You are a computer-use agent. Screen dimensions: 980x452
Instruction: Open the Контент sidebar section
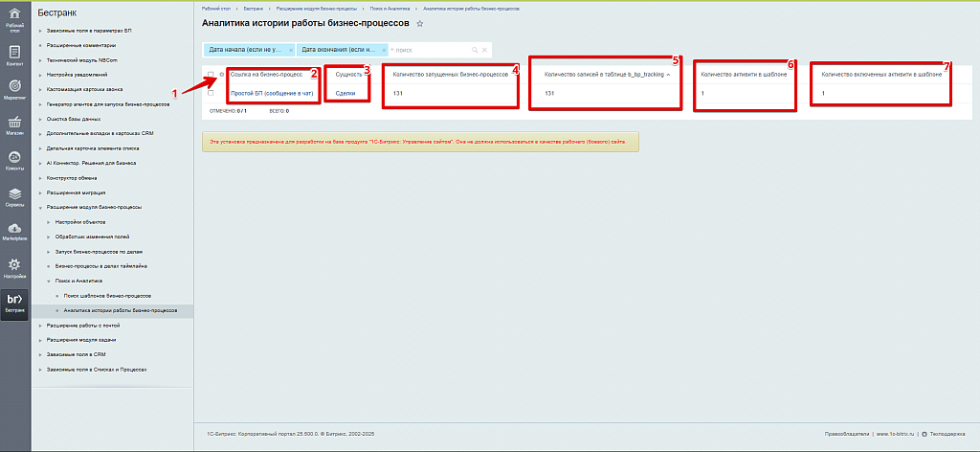tap(15, 55)
